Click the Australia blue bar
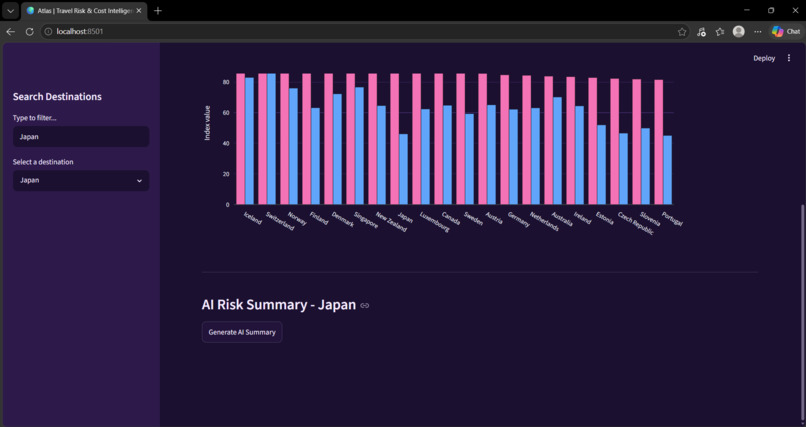This screenshot has width=806, height=427. click(x=557, y=151)
